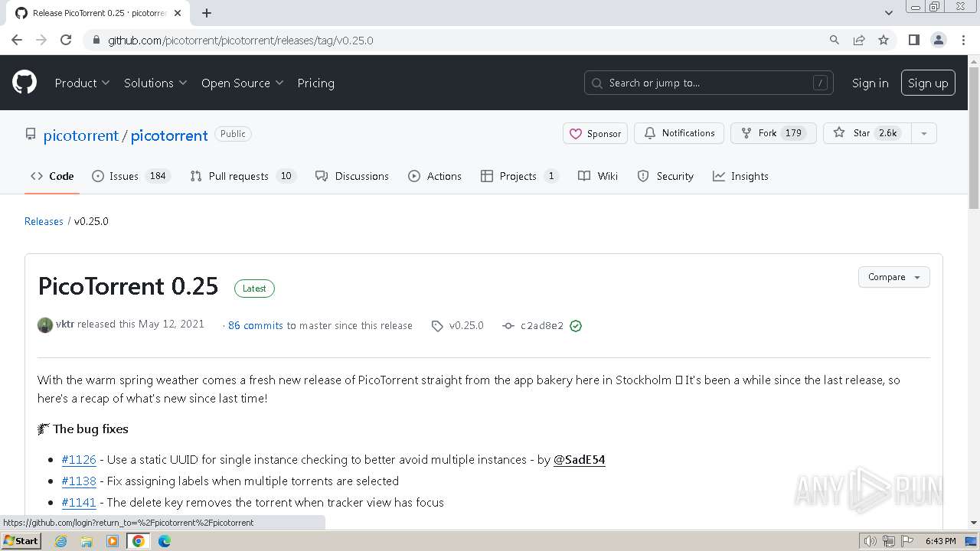Image resolution: width=980 pixels, height=551 pixels.
Task: Open the Chrome profile avatar
Action: coord(939,40)
